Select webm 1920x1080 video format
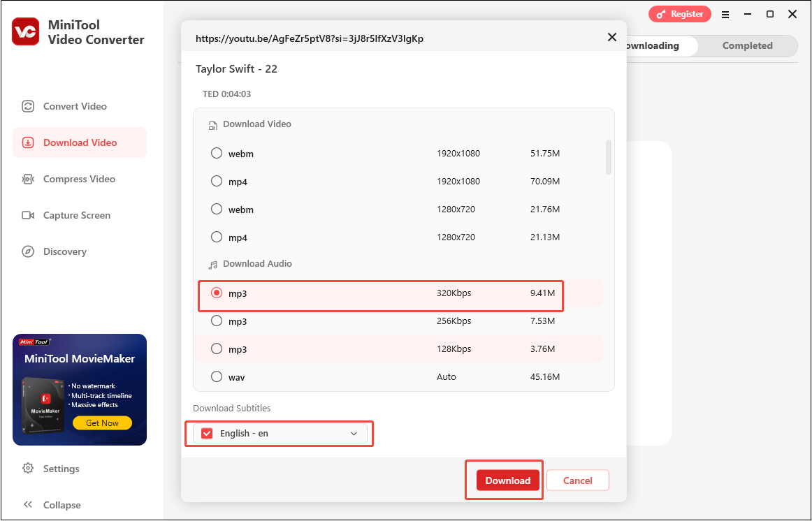The image size is (812, 521). 217,153
